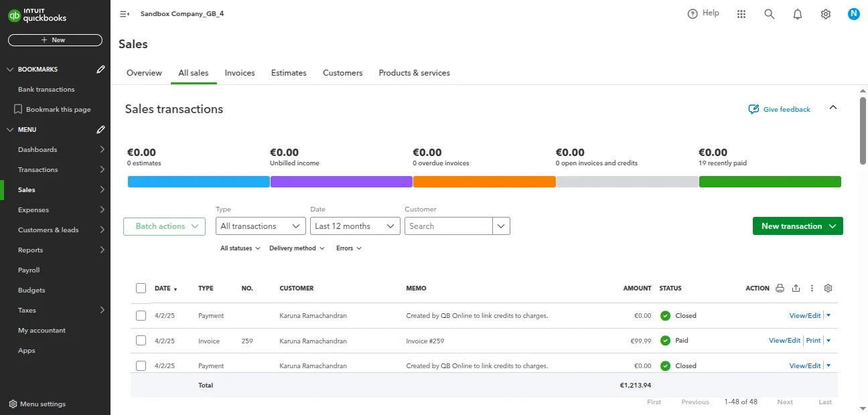Open table column settings gear
The width and height of the screenshot is (868, 415).
click(x=828, y=288)
